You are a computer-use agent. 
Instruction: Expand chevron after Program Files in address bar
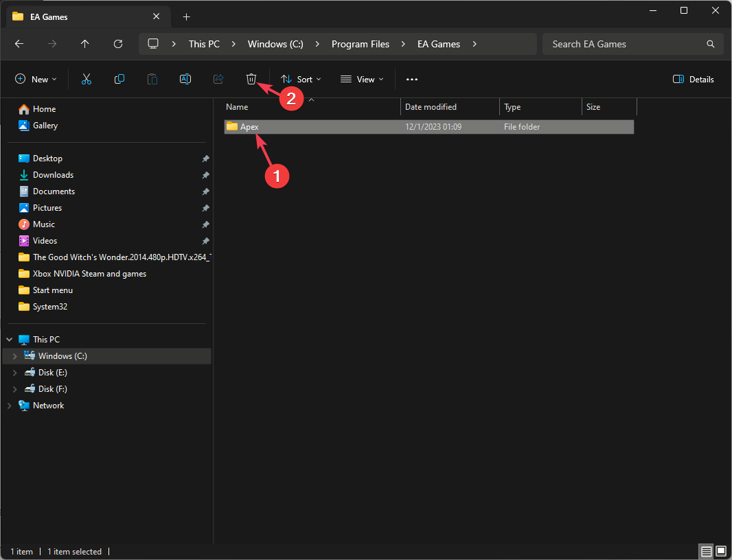tap(403, 44)
